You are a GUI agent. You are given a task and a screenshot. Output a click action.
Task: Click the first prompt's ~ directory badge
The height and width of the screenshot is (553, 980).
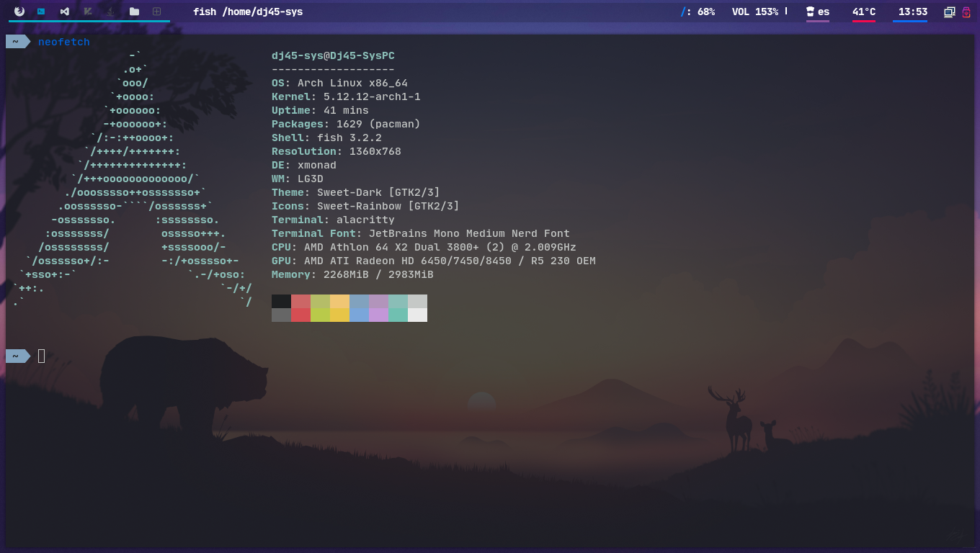click(18, 42)
